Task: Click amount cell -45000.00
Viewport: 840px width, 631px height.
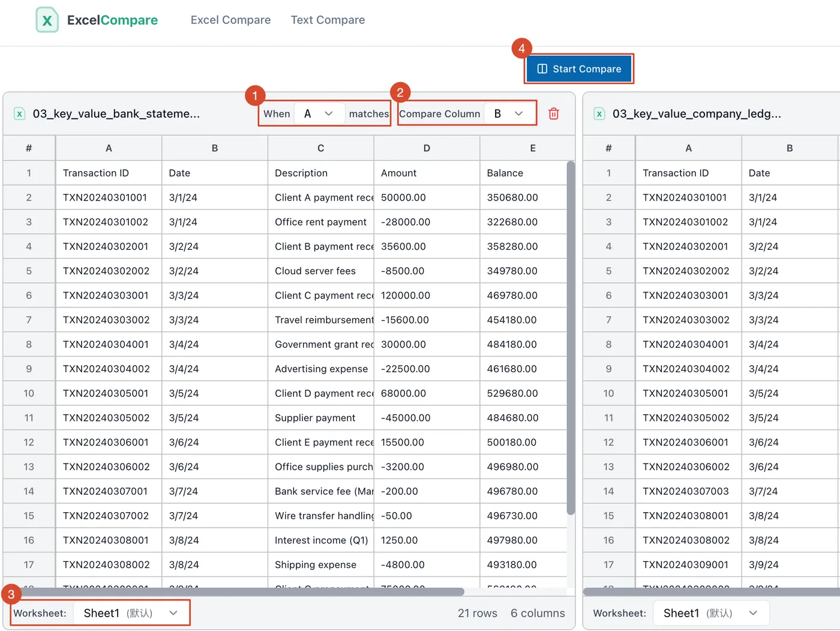Action: click(427, 418)
